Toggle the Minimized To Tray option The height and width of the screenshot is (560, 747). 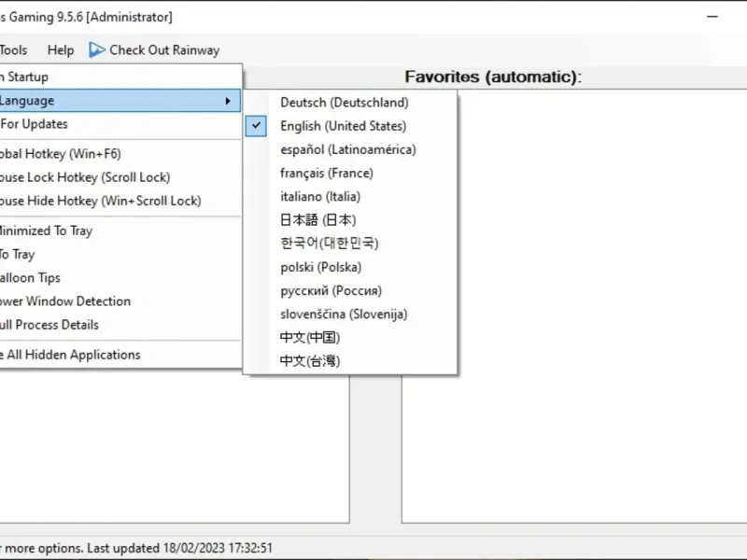pos(120,231)
